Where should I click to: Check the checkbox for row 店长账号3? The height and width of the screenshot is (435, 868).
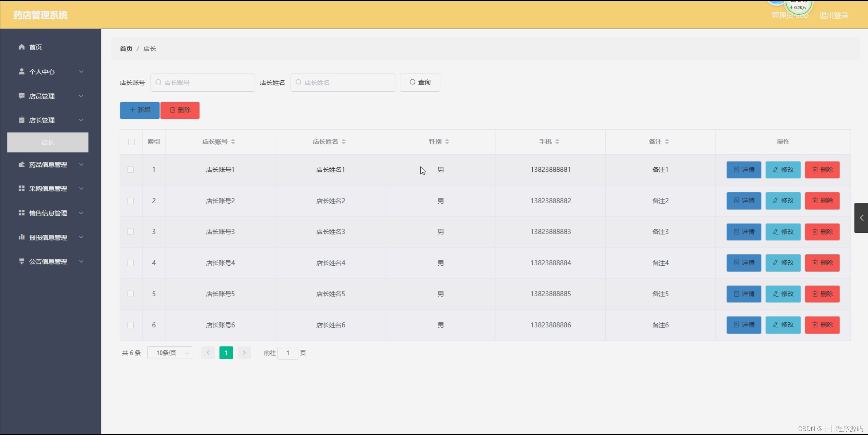(x=131, y=232)
